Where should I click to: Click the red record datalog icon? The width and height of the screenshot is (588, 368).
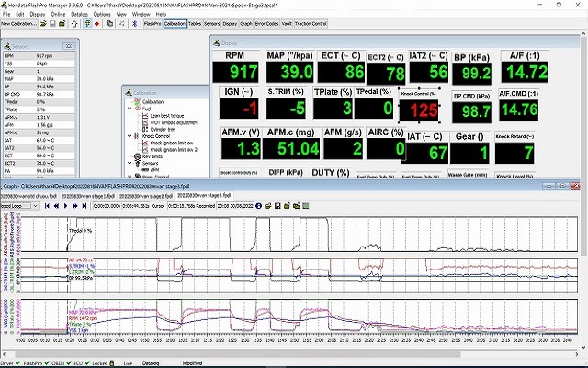pyautogui.click(x=96, y=24)
